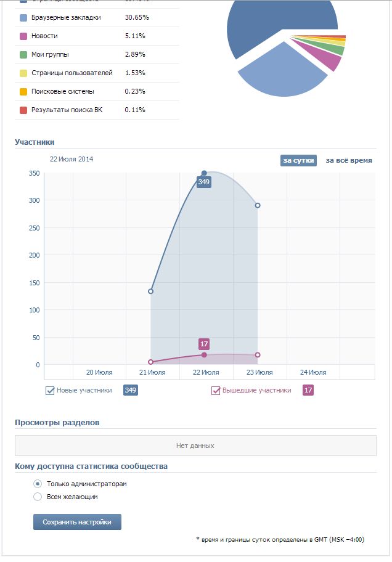
Task: Click the yellow Страницы пользователей swatch
Action: (23, 73)
